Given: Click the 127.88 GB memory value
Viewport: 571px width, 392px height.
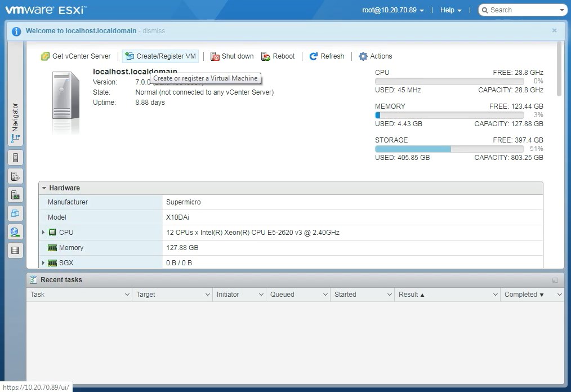Looking at the screenshot, I should (x=182, y=248).
